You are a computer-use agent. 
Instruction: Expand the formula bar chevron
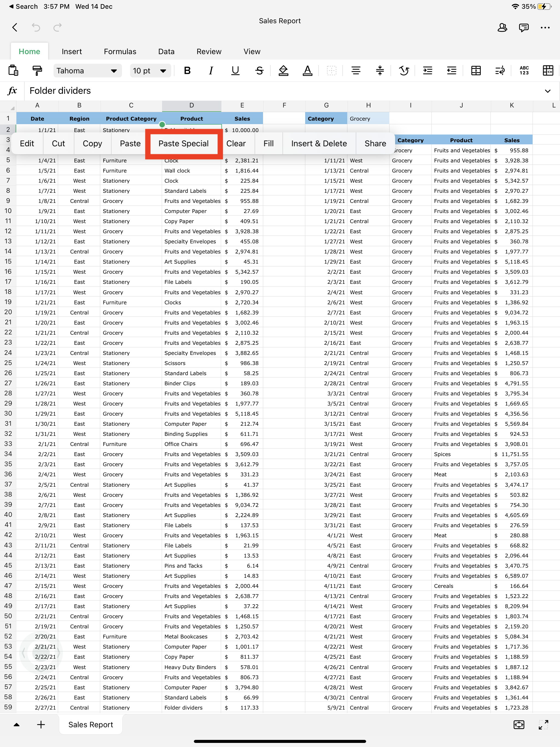pyautogui.click(x=547, y=91)
